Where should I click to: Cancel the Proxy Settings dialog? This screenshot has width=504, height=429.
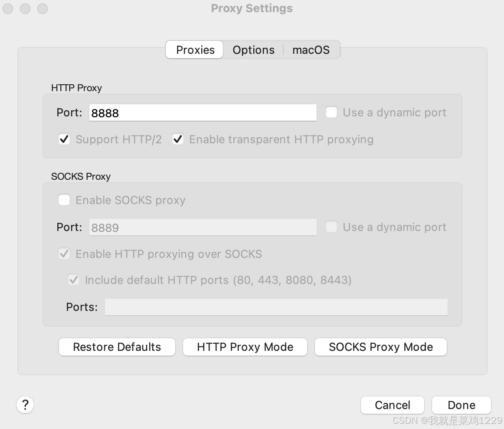393,405
